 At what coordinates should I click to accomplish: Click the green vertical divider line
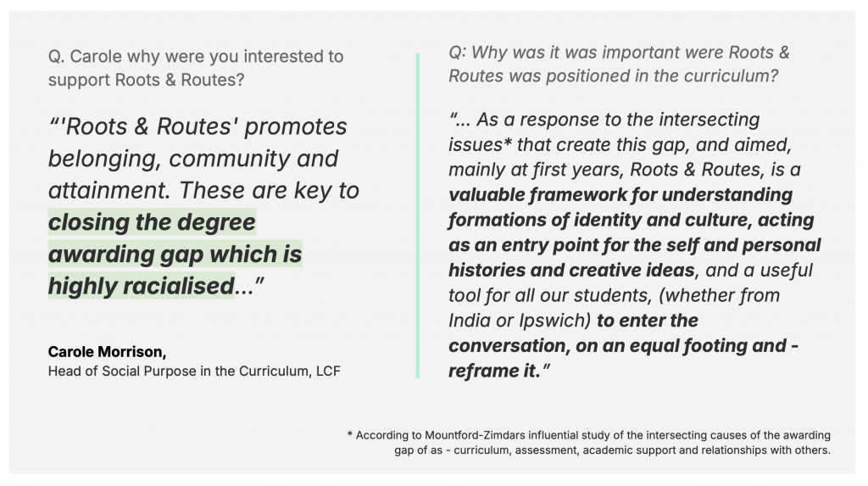pos(417,215)
